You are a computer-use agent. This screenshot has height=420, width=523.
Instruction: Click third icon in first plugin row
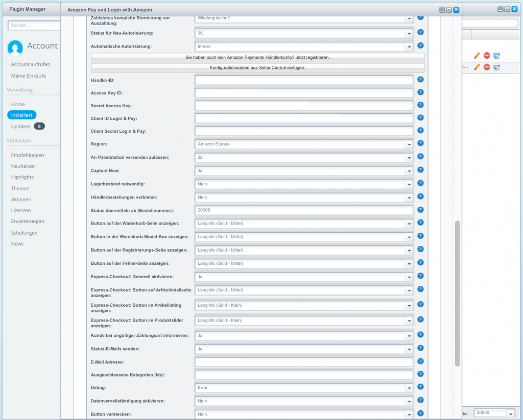pos(496,56)
